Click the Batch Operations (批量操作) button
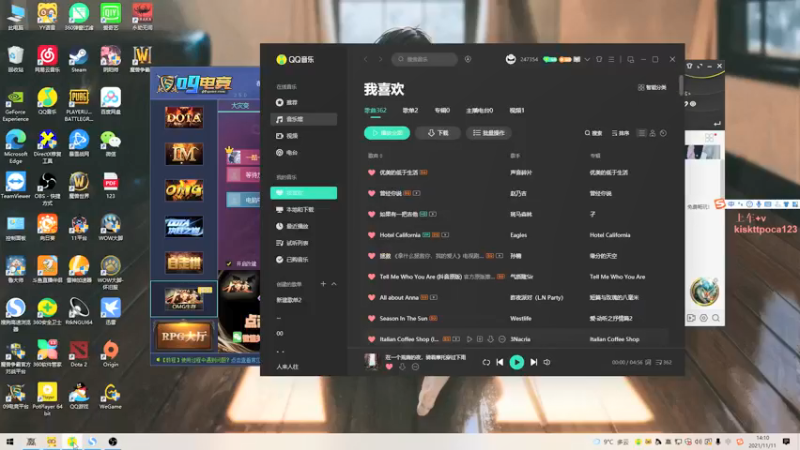This screenshot has width=800, height=450. pyautogui.click(x=489, y=133)
